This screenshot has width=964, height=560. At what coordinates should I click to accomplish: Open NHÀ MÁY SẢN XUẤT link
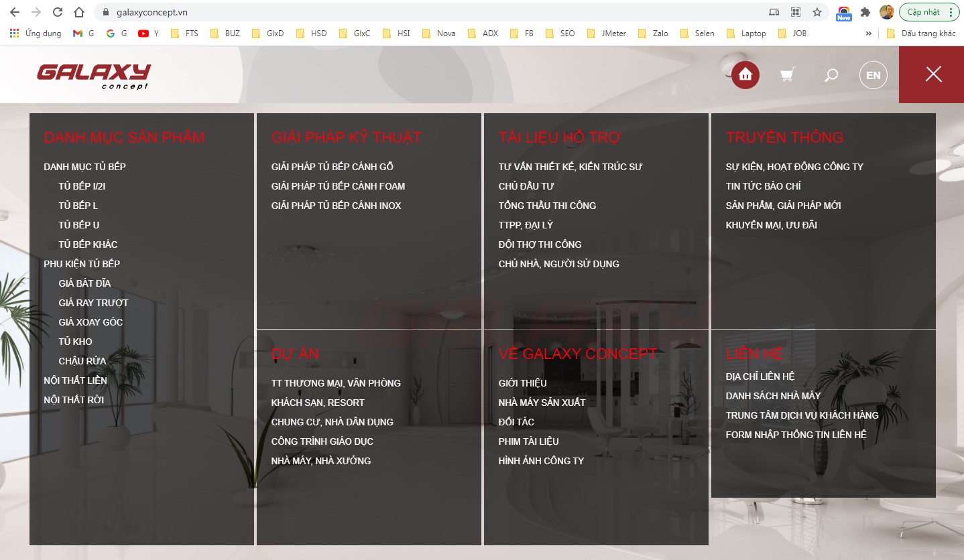click(x=542, y=403)
